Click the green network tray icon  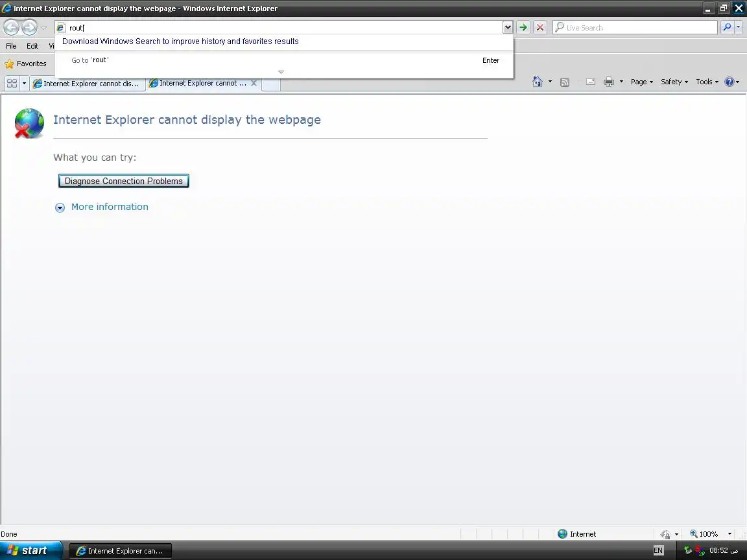pyautogui.click(x=687, y=550)
